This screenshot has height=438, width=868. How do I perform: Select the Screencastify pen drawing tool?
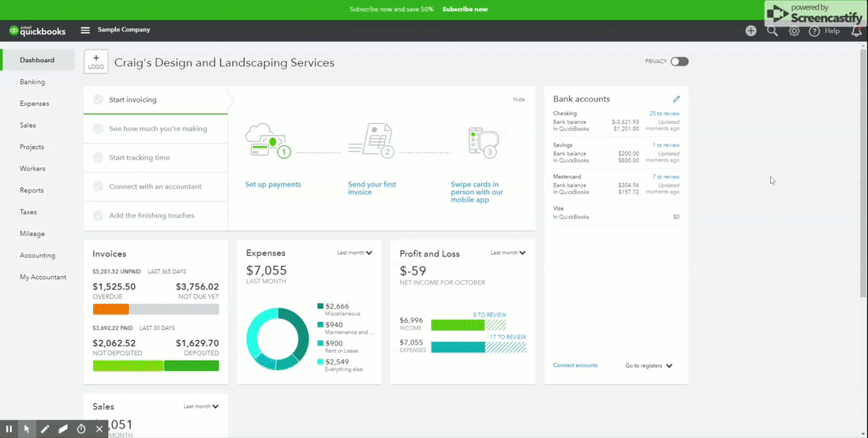pos(45,429)
